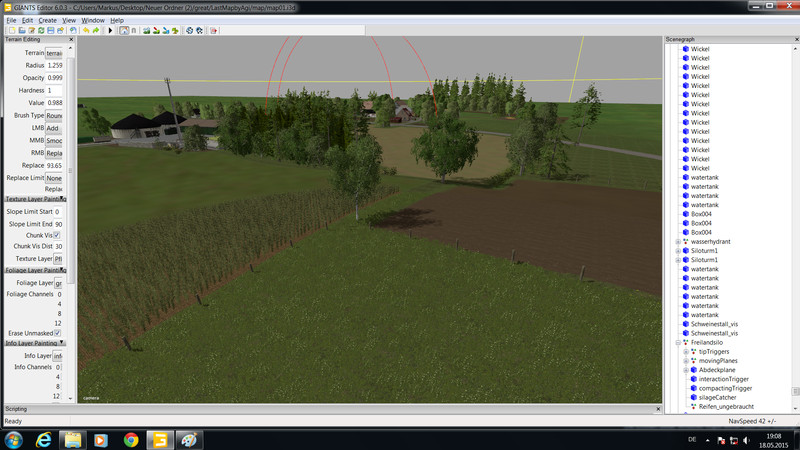
Task: Expand the tipTriggers tree node
Action: 685,352
